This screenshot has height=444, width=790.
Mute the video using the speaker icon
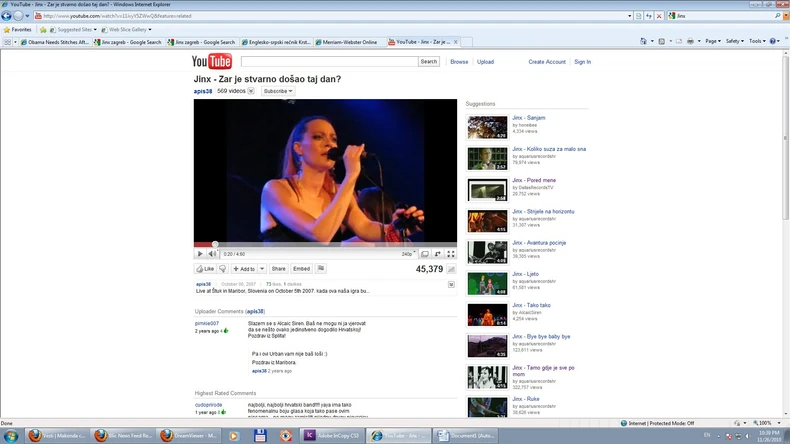212,254
